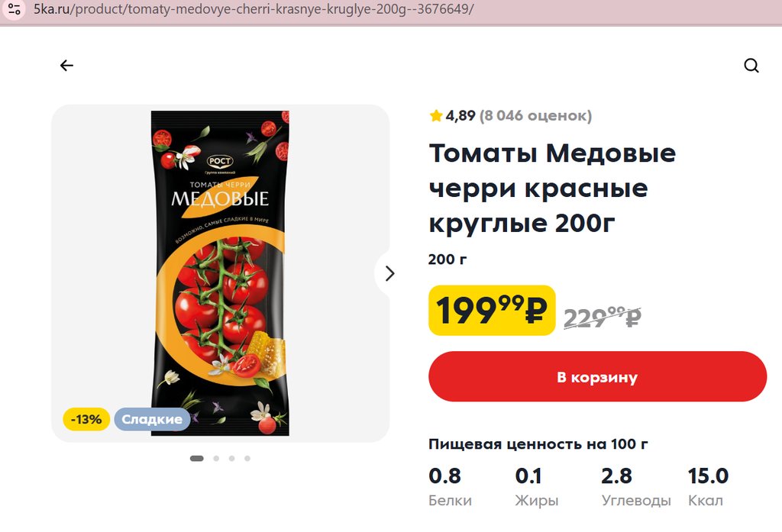Click the Томаты Медовые product title
Viewport: 782px width, 532px height.
coord(552,188)
